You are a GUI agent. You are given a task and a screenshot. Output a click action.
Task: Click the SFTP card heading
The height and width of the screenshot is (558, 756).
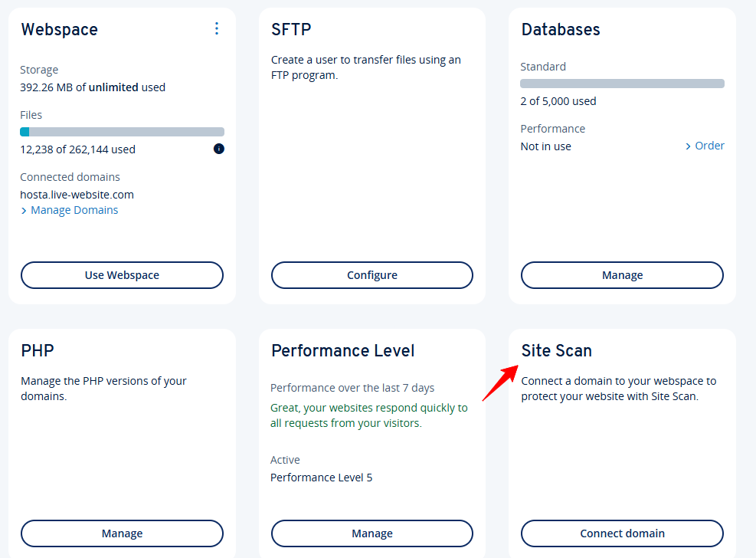pyautogui.click(x=291, y=29)
